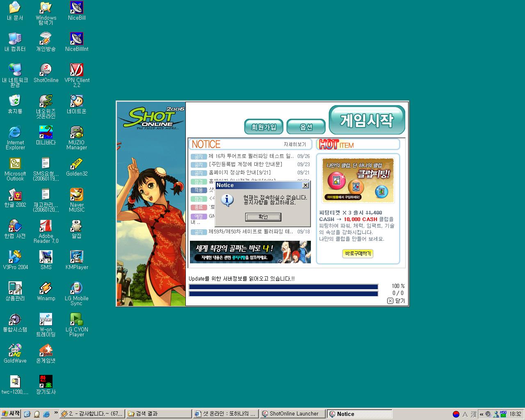Screen dimensions: 525x420
Task: Select the 휴지통 recycle bin icon
Action: pyautogui.click(x=15, y=105)
